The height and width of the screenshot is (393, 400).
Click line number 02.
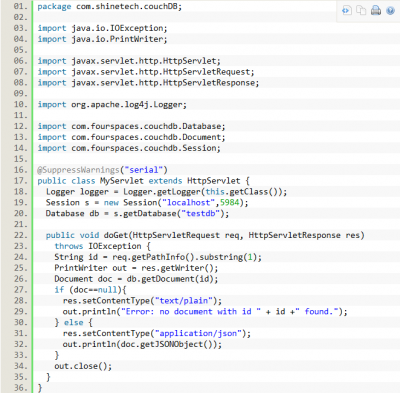(21, 17)
